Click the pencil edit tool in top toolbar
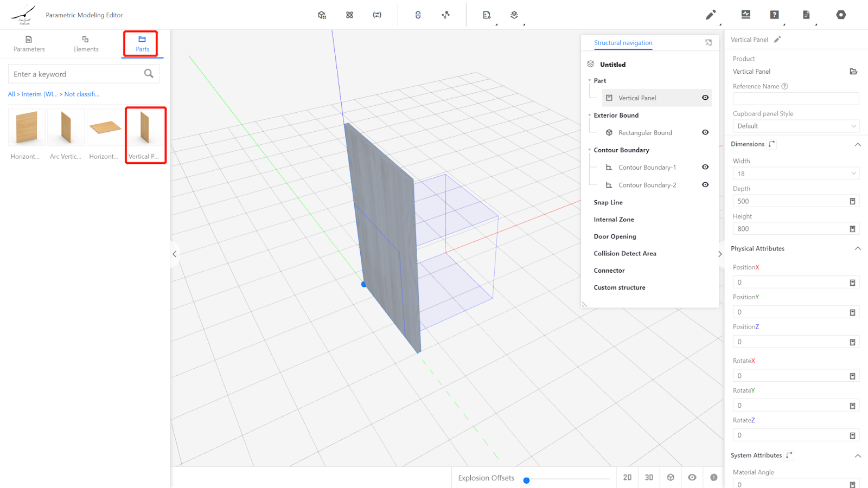Screen dimensions: 868x488 click(710, 15)
